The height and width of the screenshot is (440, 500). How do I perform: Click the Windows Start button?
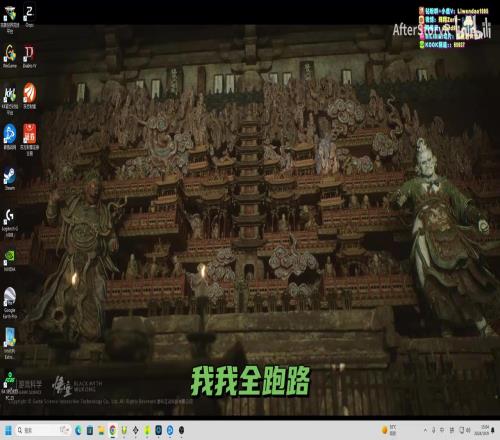(8, 430)
